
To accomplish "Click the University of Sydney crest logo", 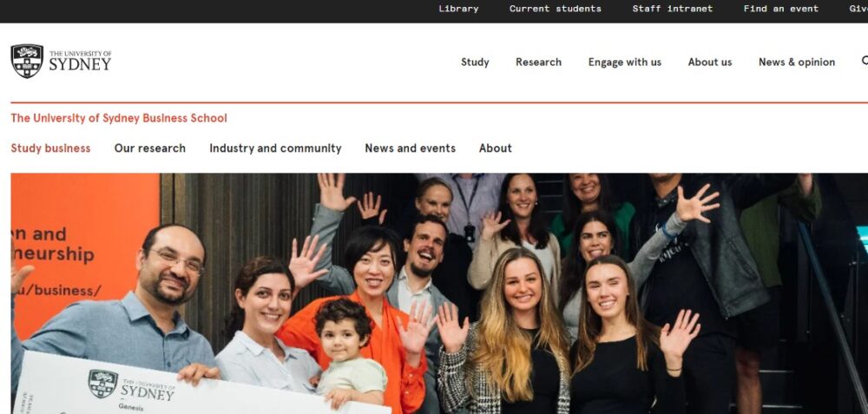I will coord(27,61).
